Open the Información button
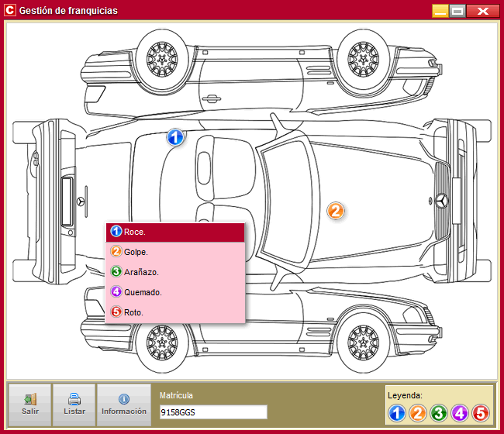This screenshot has height=434, width=504. (x=123, y=405)
